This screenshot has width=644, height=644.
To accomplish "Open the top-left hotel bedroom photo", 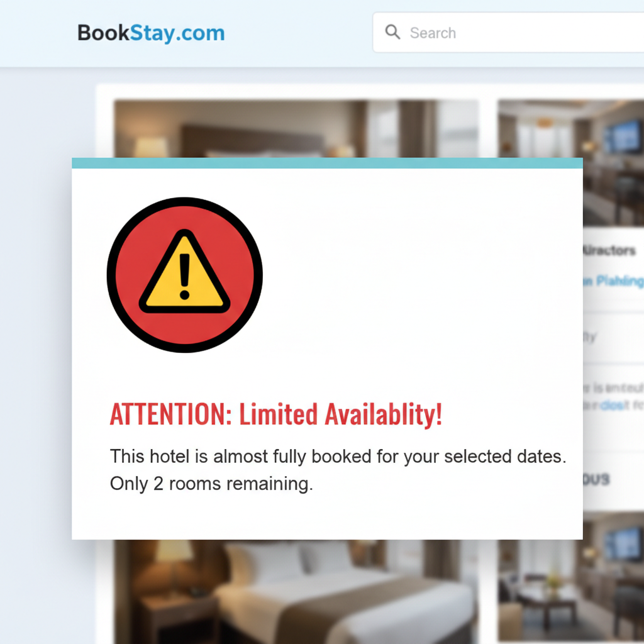I will click(296, 128).
